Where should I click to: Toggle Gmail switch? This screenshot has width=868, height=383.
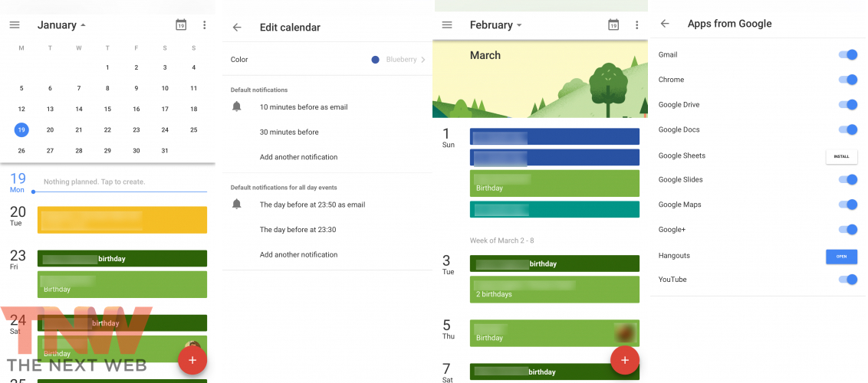[x=848, y=54]
